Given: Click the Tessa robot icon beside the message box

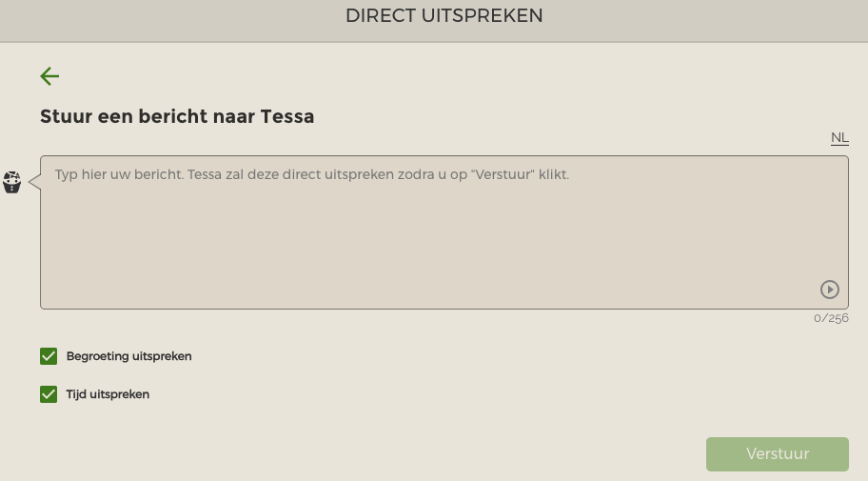Looking at the screenshot, I should click(11, 182).
